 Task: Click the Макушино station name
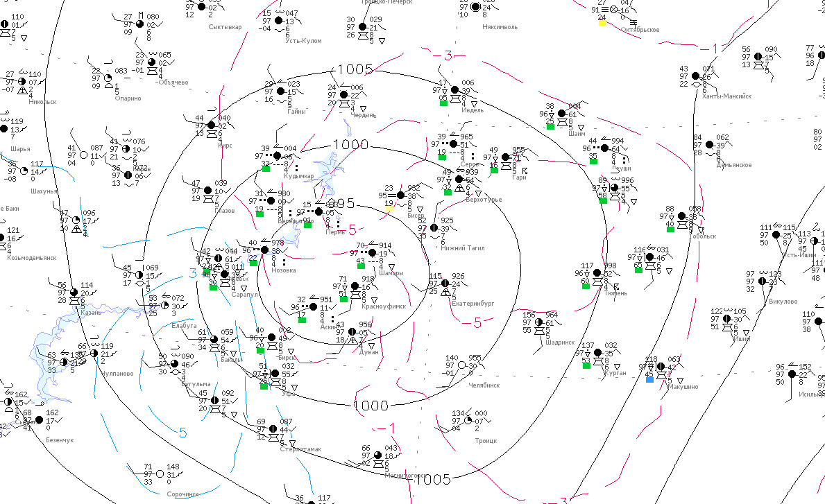click(x=683, y=387)
